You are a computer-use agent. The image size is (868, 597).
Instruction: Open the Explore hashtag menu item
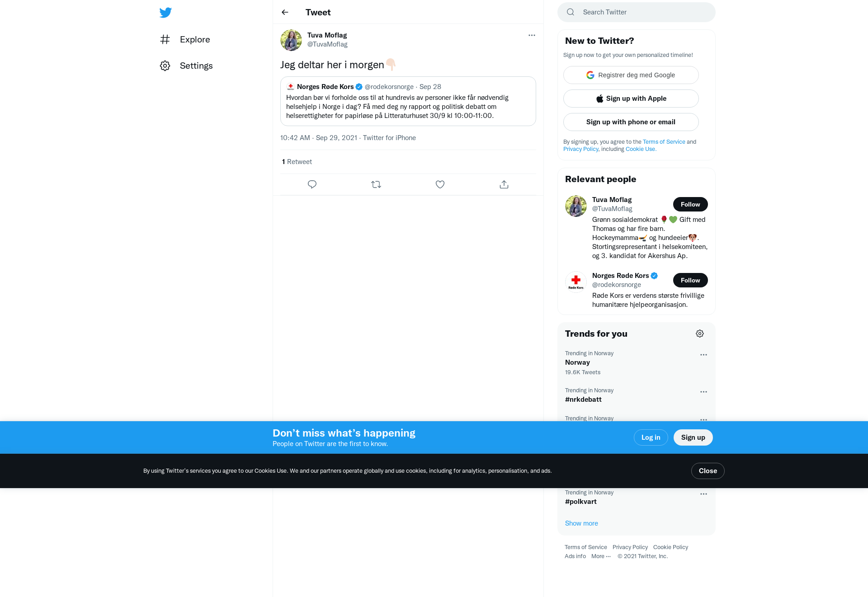pyautogui.click(x=185, y=39)
